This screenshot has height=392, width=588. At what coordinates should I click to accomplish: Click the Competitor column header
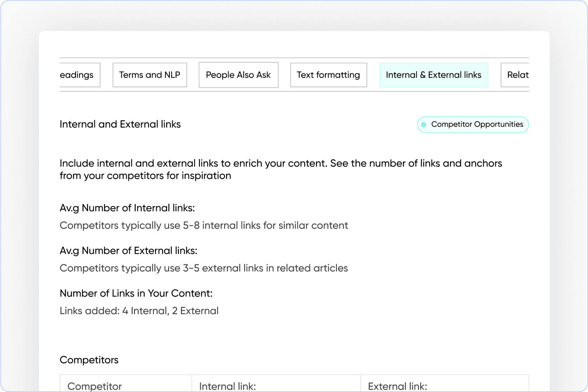point(94,386)
